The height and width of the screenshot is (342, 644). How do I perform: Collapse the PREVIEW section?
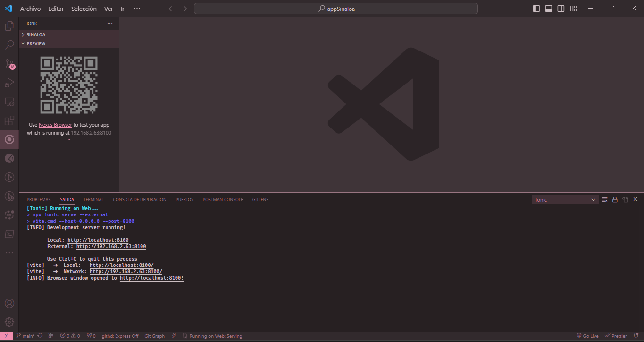69,43
